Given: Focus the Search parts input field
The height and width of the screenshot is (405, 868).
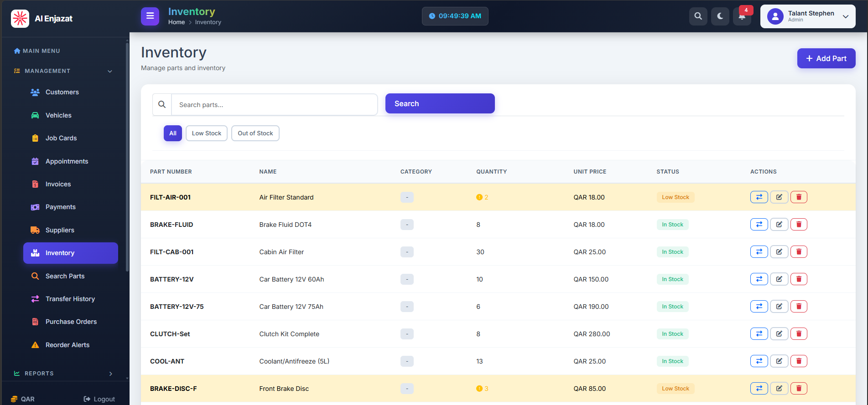Looking at the screenshot, I should pos(274,105).
